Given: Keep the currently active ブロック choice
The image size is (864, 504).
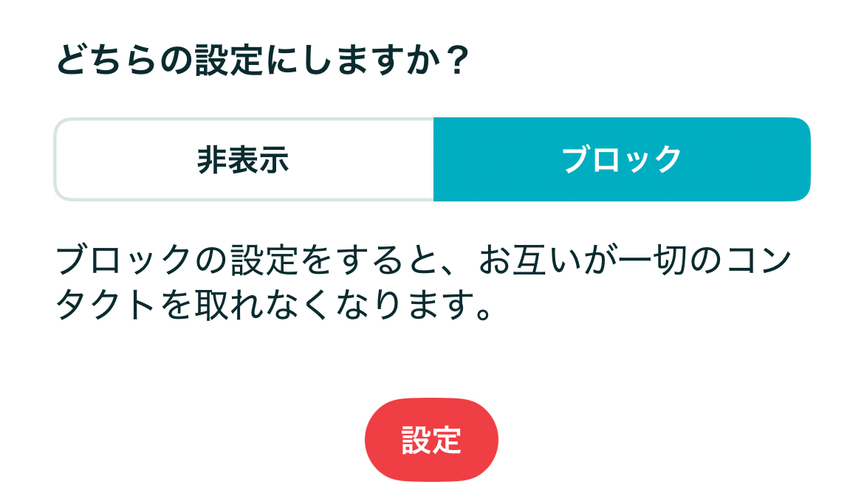Looking at the screenshot, I should (622, 159).
